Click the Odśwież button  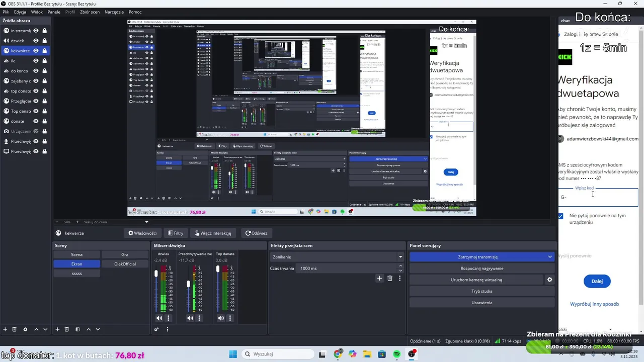point(256,233)
